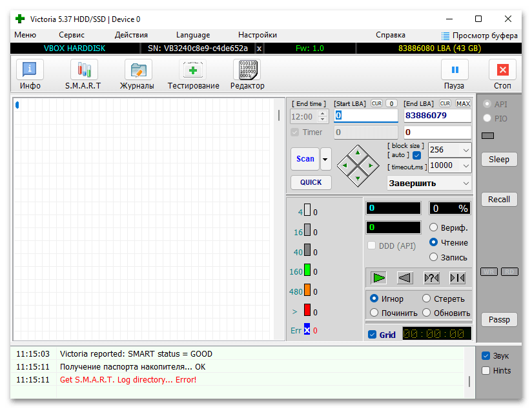The width and height of the screenshot is (532, 409).
Task: Expand the timeout 10000 dropdown
Action: click(466, 165)
